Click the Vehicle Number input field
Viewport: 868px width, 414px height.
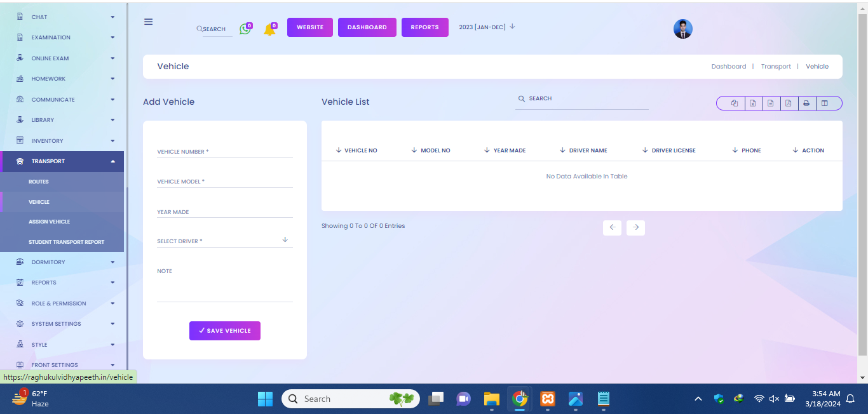[x=224, y=152]
